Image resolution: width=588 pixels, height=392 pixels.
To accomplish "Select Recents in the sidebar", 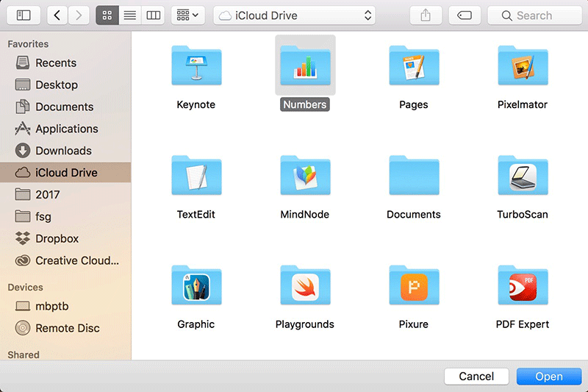I will pos(65,63).
